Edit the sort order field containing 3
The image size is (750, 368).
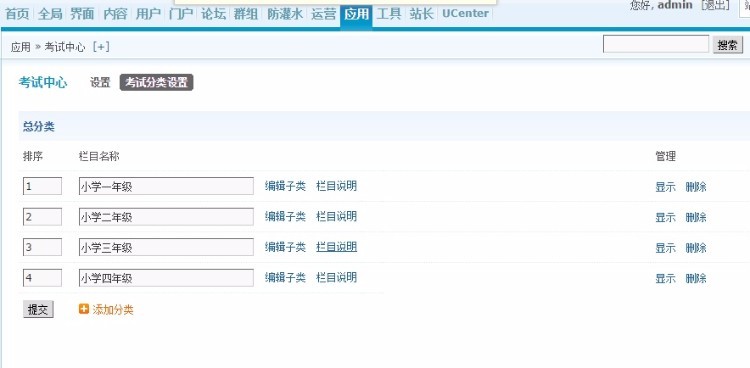43,247
